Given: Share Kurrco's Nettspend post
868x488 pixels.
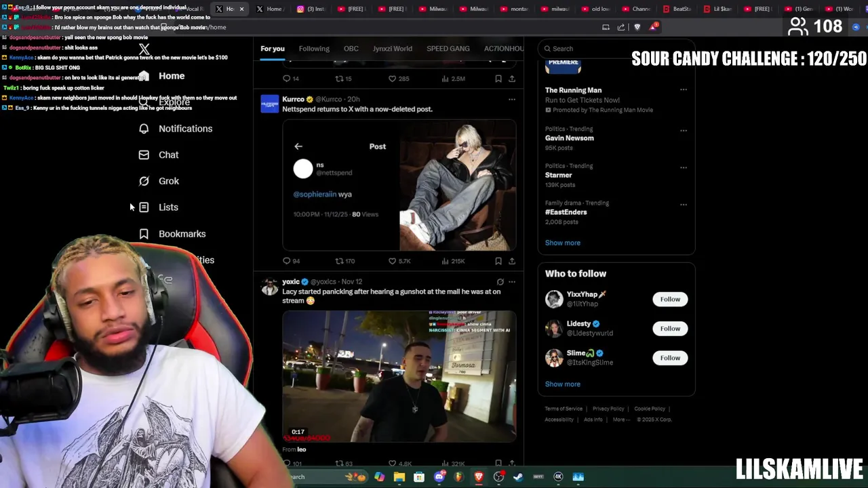Looking at the screenshot, I should [x=512, y=261].
